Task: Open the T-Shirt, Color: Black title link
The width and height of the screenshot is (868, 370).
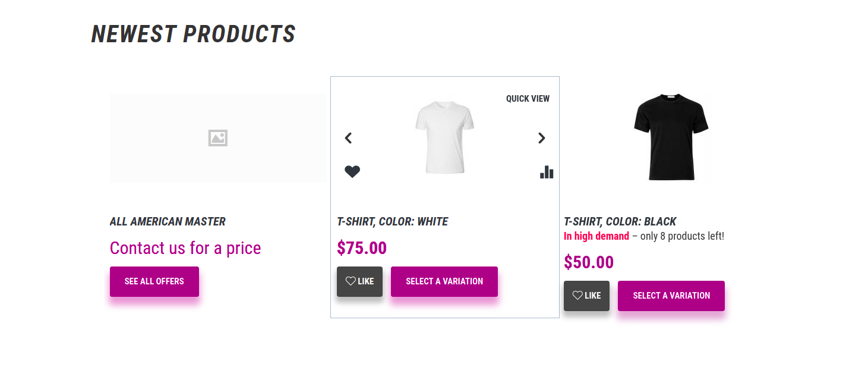Action: [620, 221]
